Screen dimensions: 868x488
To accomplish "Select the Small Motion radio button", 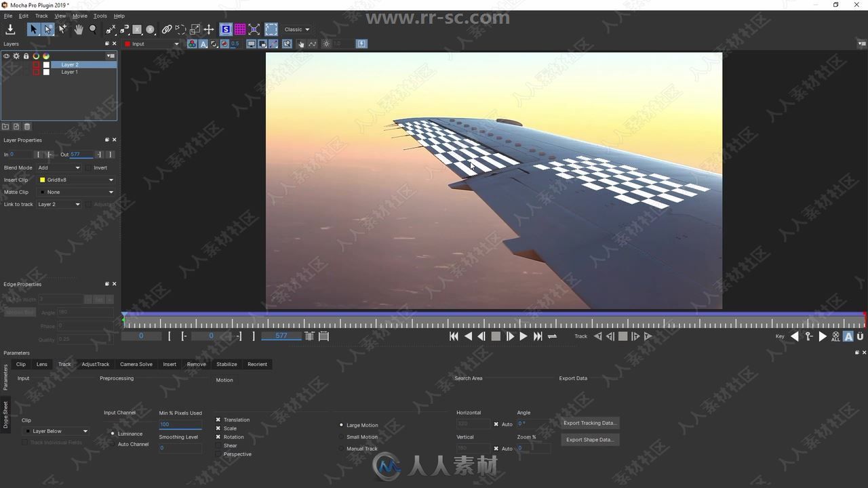I will 341,437.
